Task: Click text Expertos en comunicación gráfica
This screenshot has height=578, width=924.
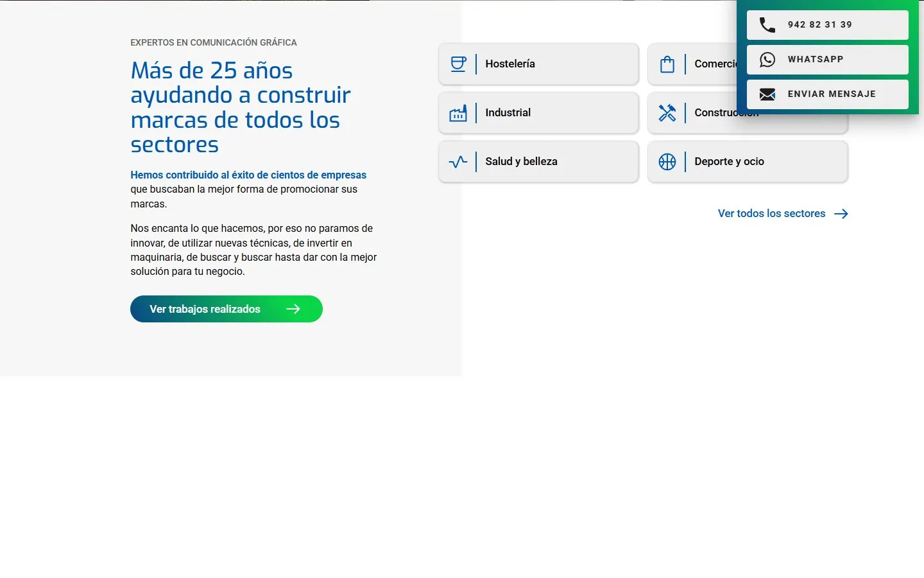Action: tap(214, 42)
